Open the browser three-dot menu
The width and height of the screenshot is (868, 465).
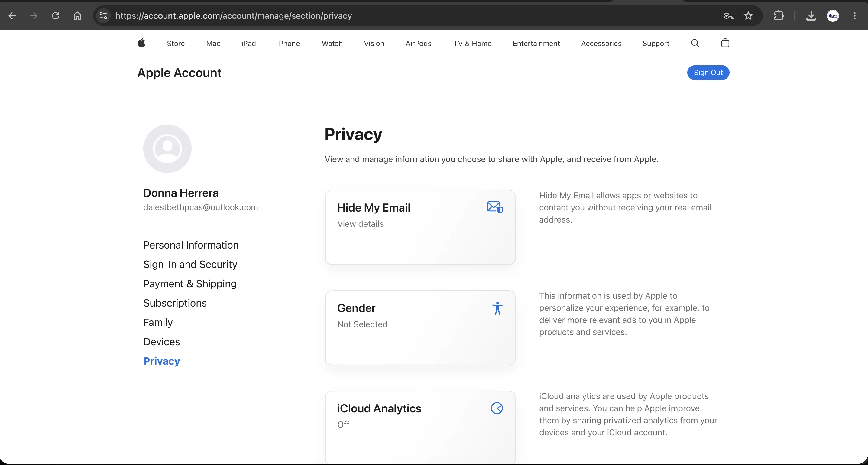tap(854, 15)
